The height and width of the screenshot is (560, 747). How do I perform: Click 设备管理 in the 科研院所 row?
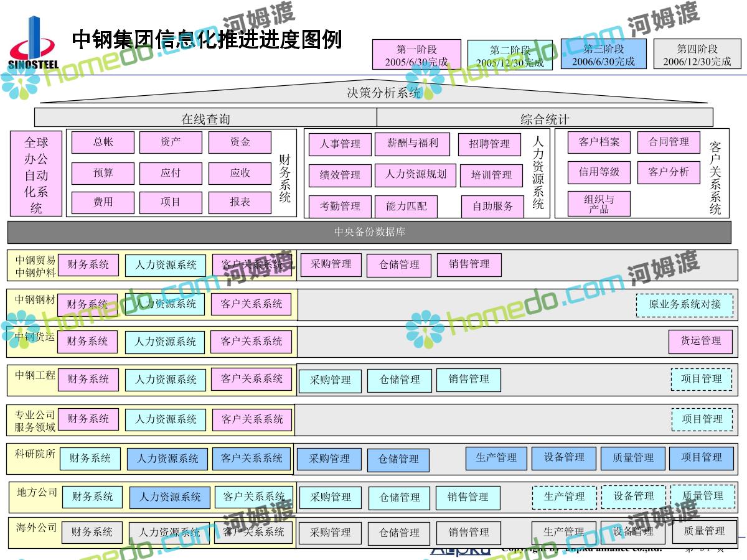(x=564, y=459)
